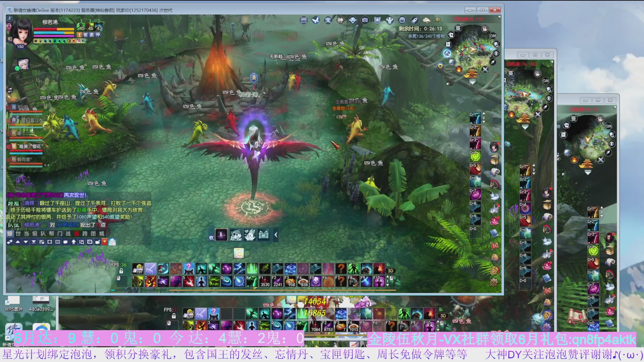Select the 跨 cross-server chat tab
The width and height of the screenshot is (644, 362).
click(x=85, y=234)
